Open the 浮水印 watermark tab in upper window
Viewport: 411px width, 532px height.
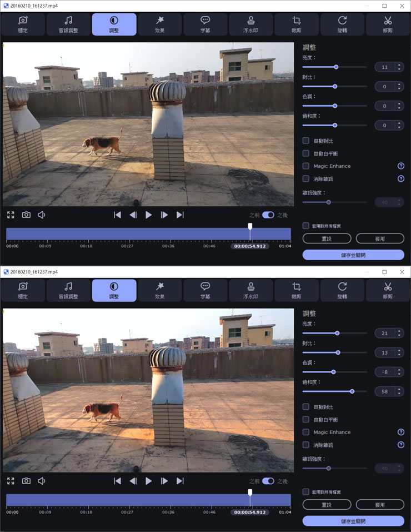point(251,24)
